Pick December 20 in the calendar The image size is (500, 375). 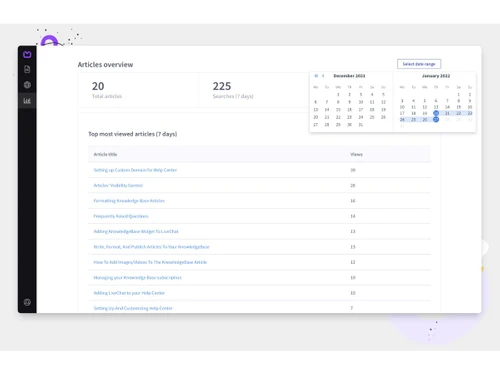(x=316, y=117)
